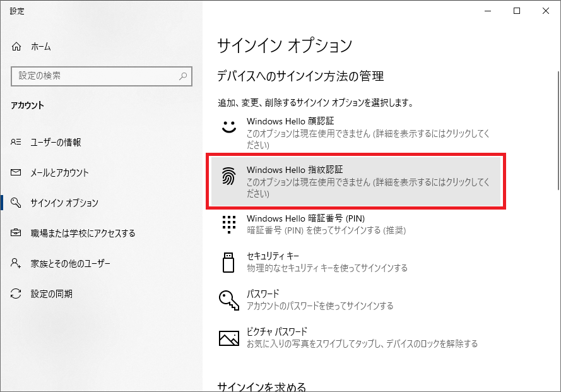The image size is (561, 392).
Task: Close the 設定 window
Action: tap(546, 11)
